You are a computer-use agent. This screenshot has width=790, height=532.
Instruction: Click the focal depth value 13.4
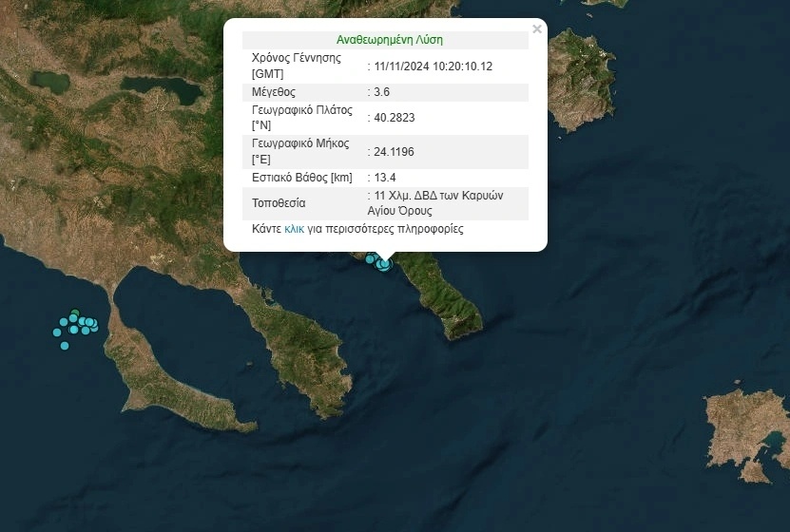point(384,178)
